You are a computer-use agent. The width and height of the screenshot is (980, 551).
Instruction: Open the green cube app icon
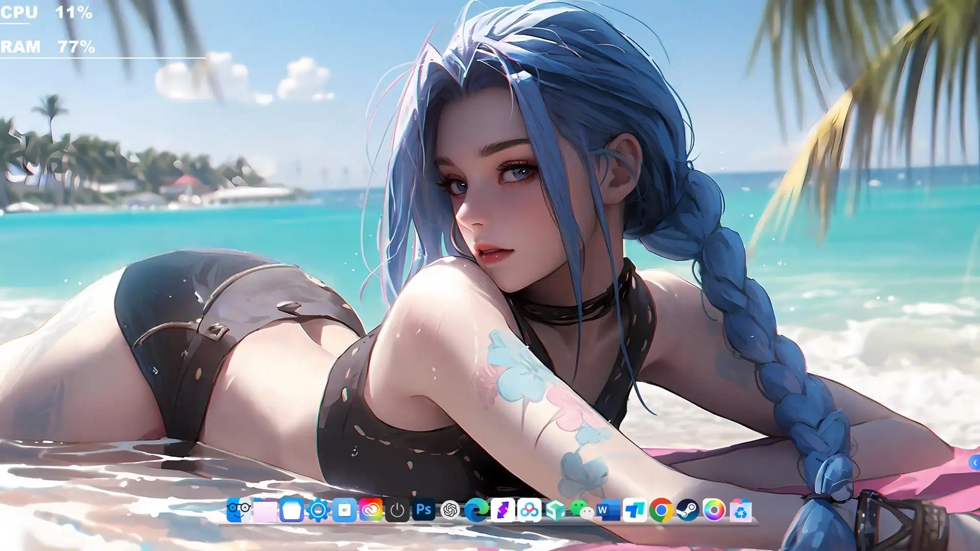(x=555, y=510)
